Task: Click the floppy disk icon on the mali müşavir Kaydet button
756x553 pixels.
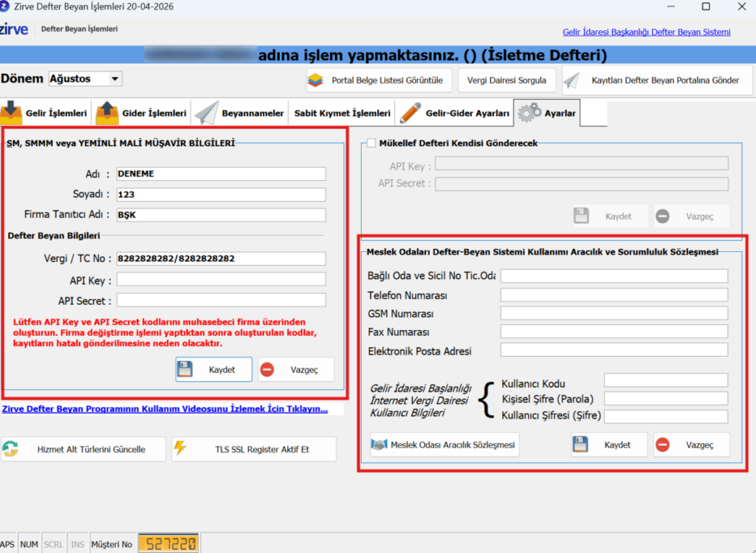Action: pyautogui.click(x=185, y=369)
